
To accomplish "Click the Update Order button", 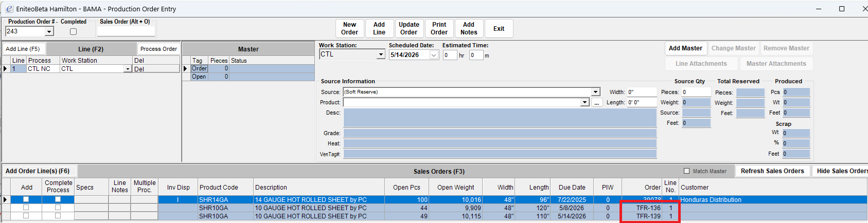I will click(409, 28).
